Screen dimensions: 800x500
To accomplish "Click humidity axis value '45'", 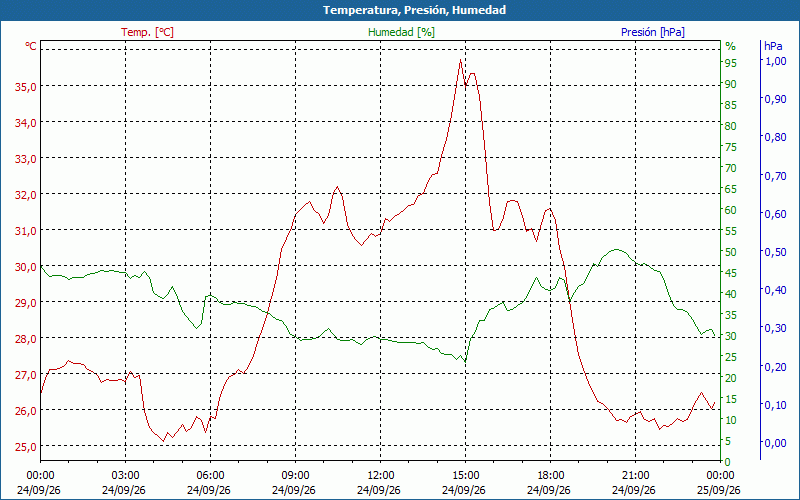I will point(731,273).
